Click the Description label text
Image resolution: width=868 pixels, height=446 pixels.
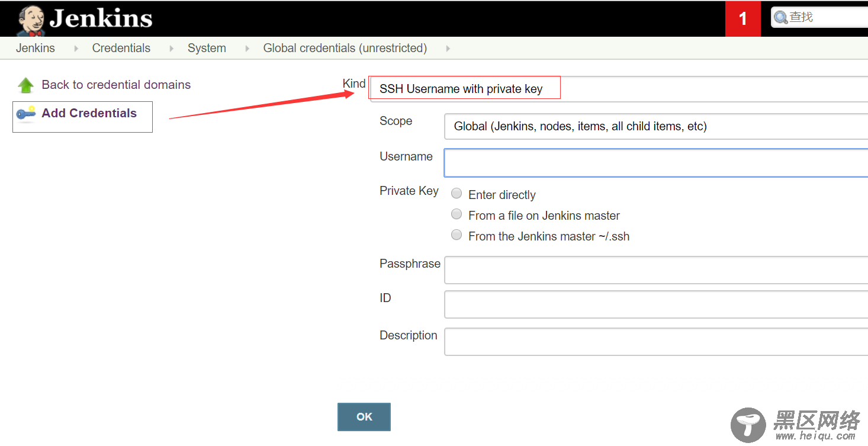409,335
